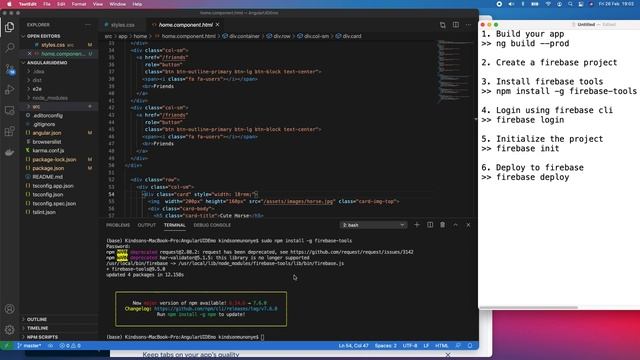Open errors and warnings count in status bar

70,346
